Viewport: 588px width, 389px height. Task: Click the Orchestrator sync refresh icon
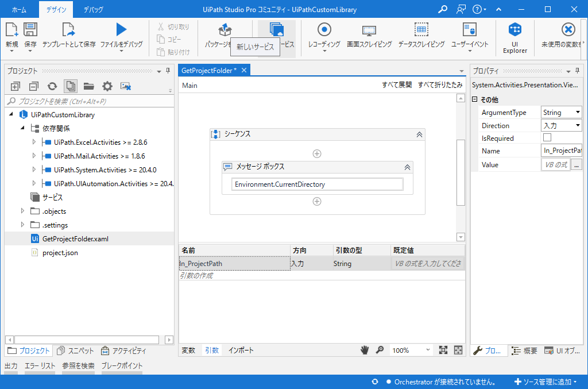(x=375, y=382)
